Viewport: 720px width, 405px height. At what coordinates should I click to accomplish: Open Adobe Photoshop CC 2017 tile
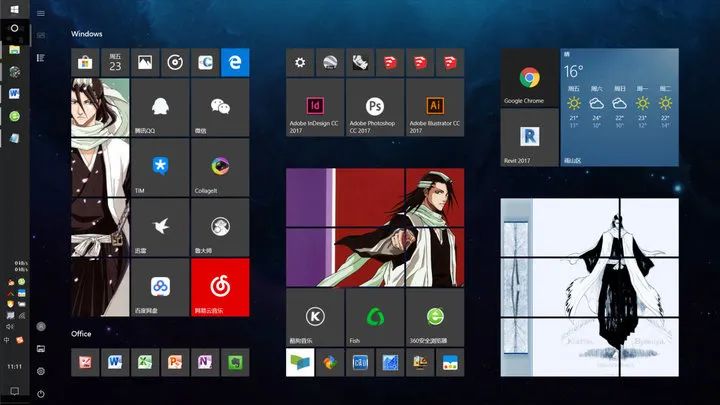pyautogui.click(x=375, y=109)
